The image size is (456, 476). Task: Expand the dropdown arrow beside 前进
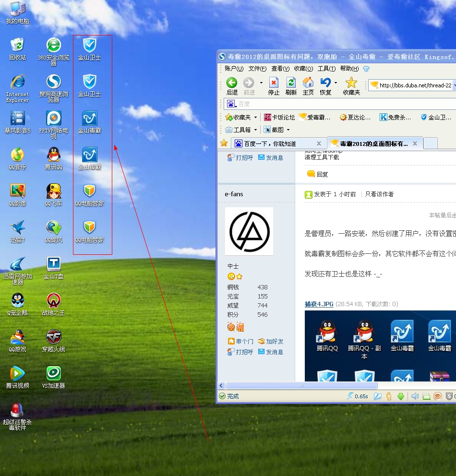pos(261,83)
